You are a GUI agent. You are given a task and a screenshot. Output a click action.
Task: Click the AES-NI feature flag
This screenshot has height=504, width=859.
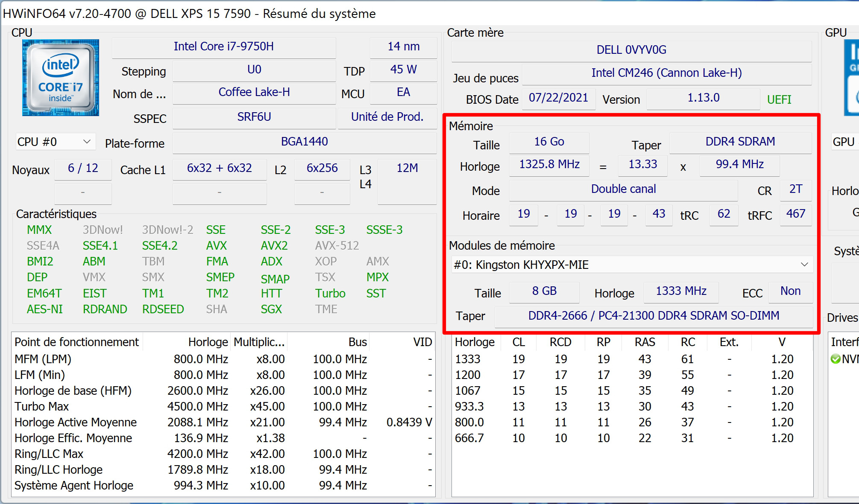(44, 309)
